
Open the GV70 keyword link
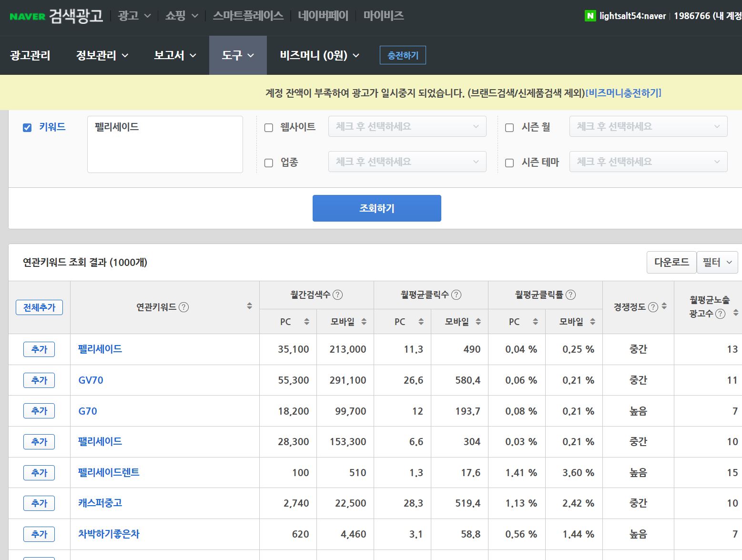(91, 380)
